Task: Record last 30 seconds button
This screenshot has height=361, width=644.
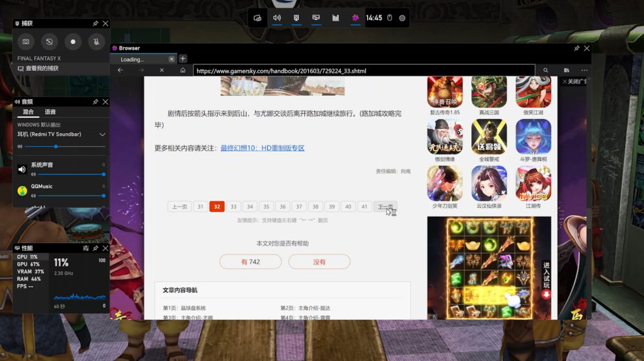Action: (x=50, y=42)
